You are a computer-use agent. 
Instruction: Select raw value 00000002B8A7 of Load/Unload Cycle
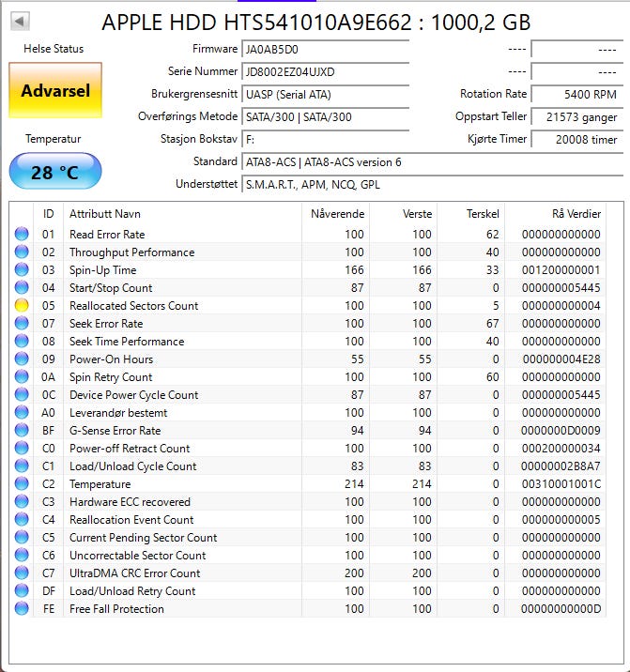pos(561,466)
